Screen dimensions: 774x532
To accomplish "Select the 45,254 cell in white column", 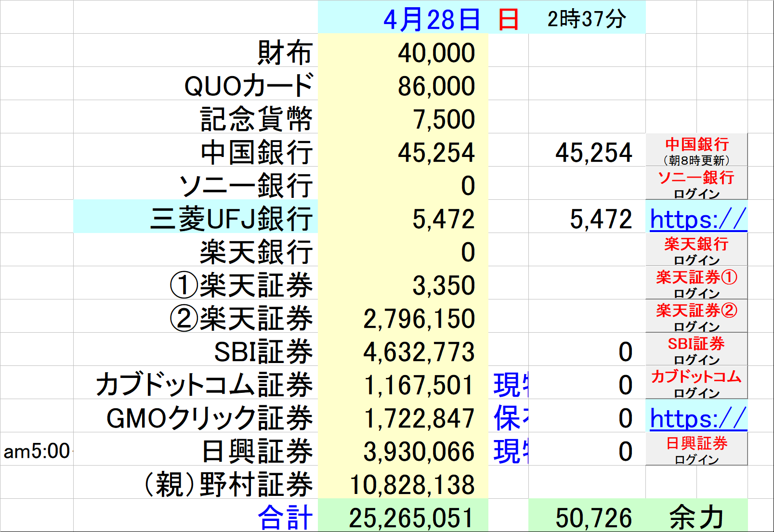I will (587, 150).
